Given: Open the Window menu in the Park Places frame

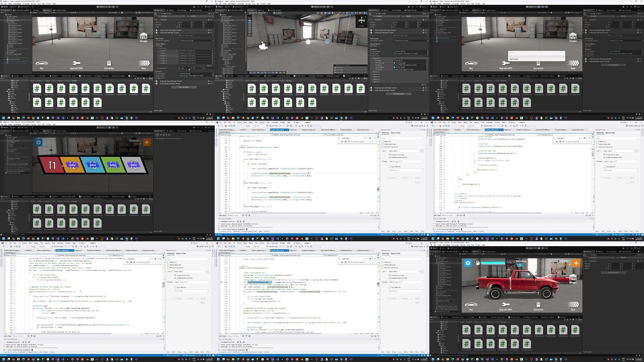Looking at the screenshot, I should point(48,4).
